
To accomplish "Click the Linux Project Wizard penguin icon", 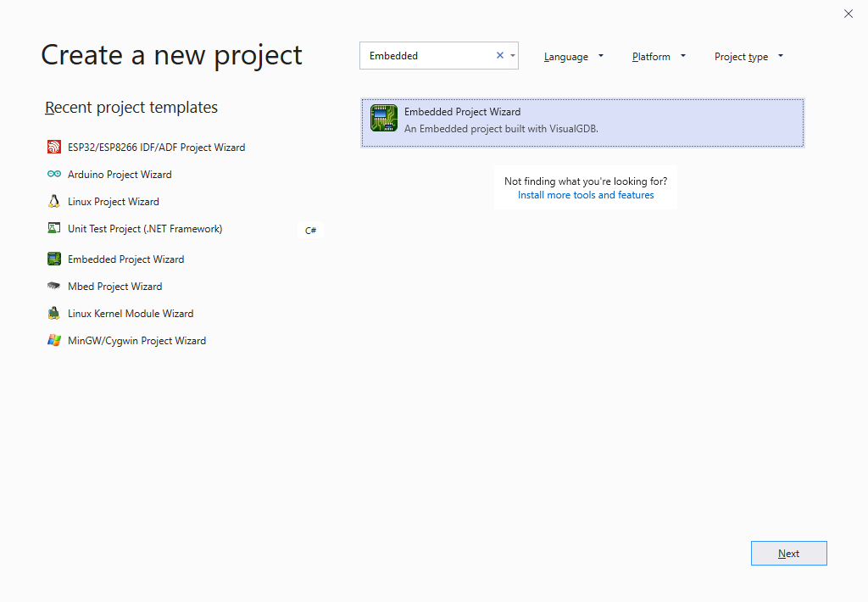I will 54,201.
